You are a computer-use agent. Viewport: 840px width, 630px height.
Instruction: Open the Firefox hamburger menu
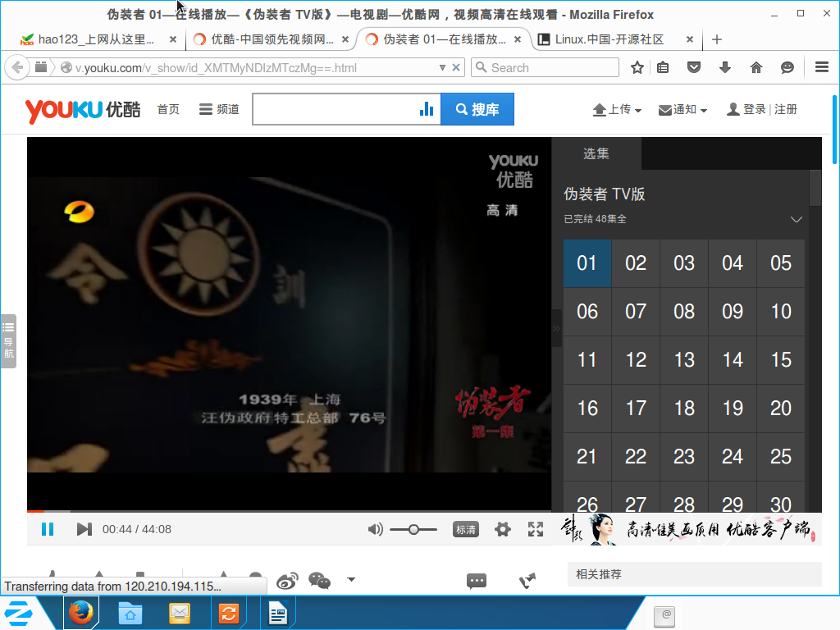pyautogui.click(x=821, y=67)
